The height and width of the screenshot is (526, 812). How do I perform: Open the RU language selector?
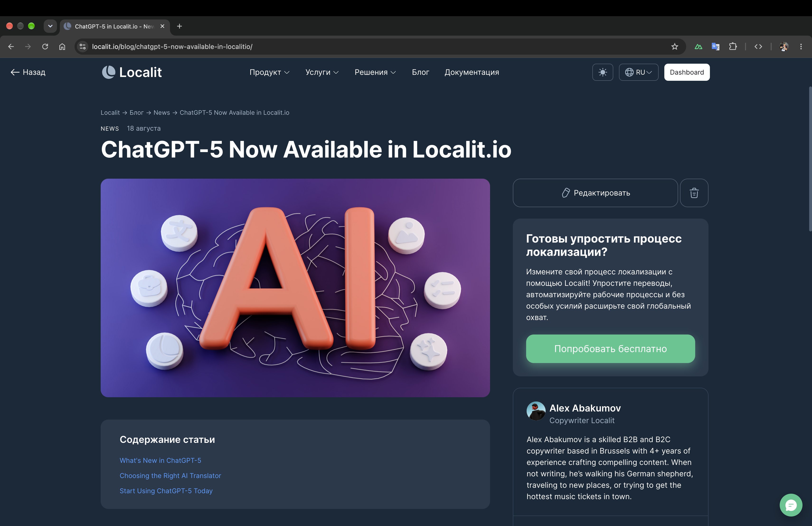point(638,72)
